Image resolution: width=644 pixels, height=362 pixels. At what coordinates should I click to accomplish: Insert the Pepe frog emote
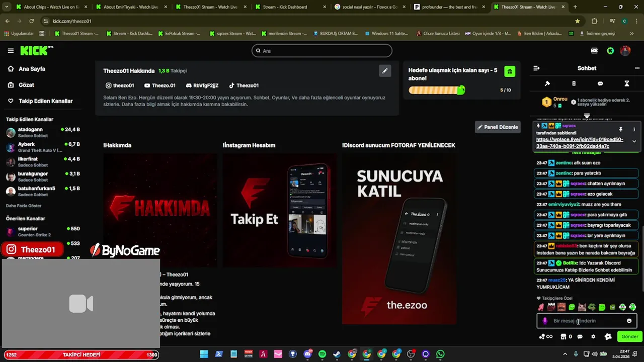(592, 307)
